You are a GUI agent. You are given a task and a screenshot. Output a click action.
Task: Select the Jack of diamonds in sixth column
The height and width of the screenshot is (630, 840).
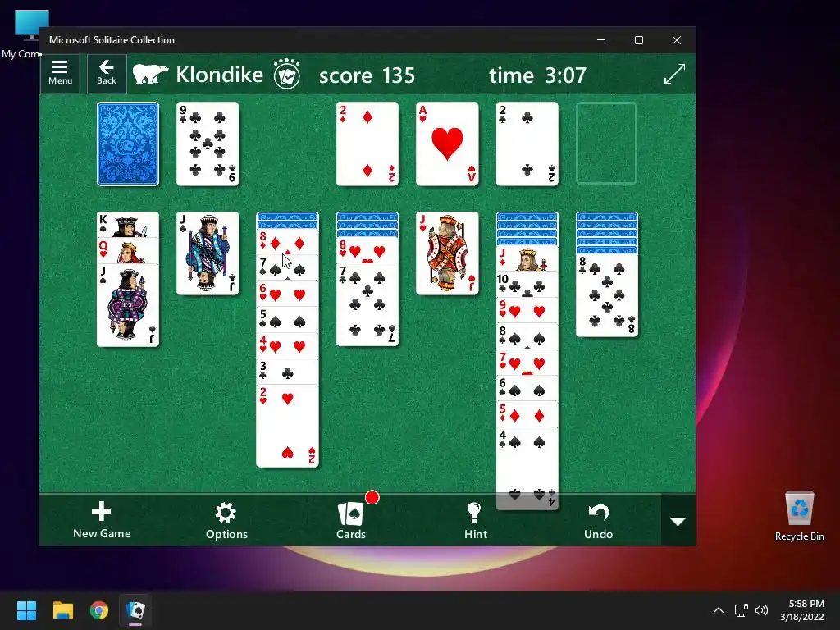coord(527,258)
